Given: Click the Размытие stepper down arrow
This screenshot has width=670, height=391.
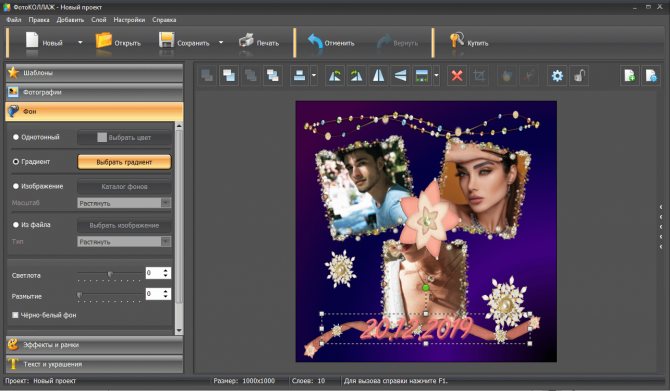Looking at the screenshot, I should (x=166, y=296).
